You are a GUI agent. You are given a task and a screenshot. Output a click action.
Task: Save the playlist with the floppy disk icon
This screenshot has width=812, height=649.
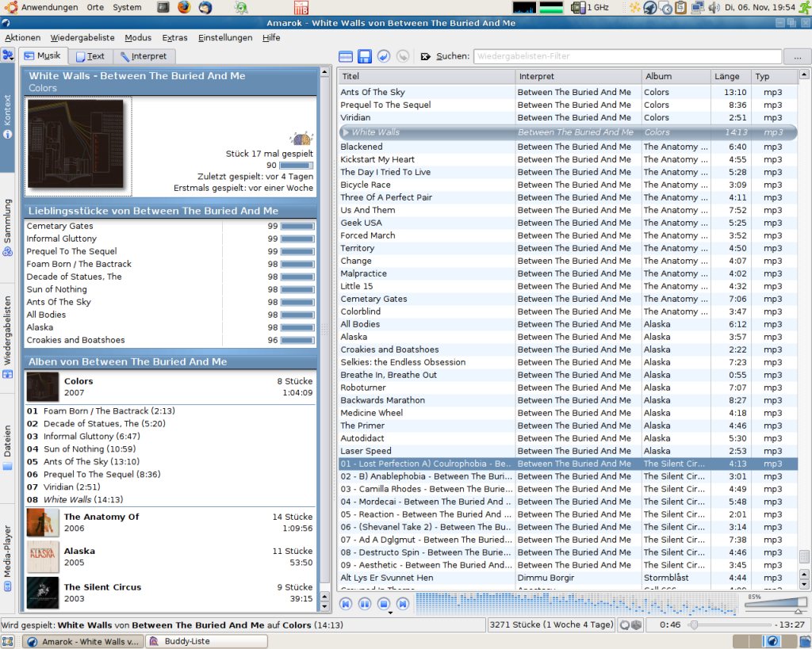(x=365, y=56)
